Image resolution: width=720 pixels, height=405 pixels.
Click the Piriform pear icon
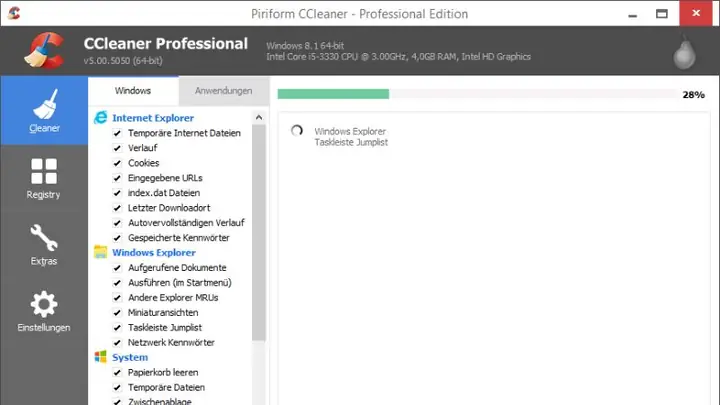pyautogui.click(x=684, y=53)
